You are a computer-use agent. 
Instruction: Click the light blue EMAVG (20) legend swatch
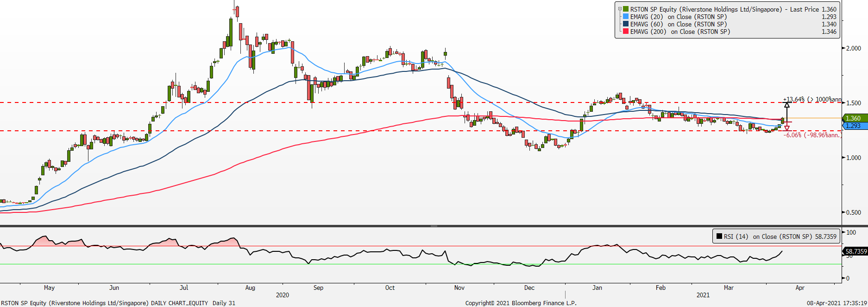626,17
